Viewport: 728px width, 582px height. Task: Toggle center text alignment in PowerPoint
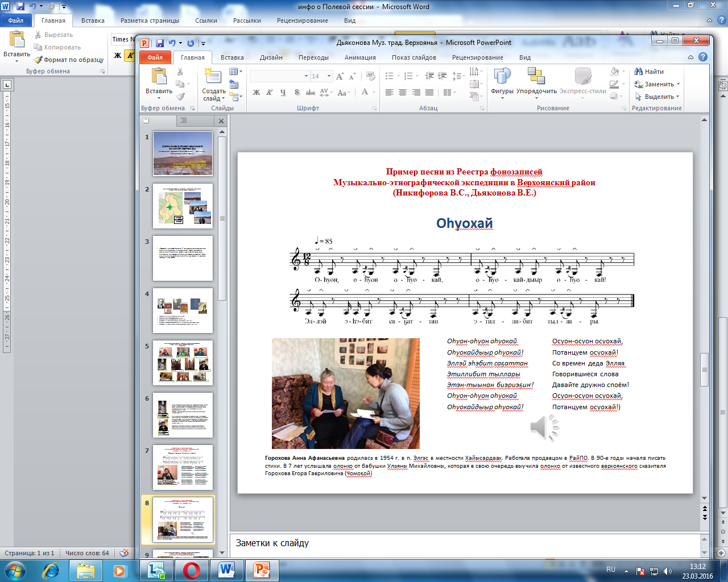pos(403,93)
